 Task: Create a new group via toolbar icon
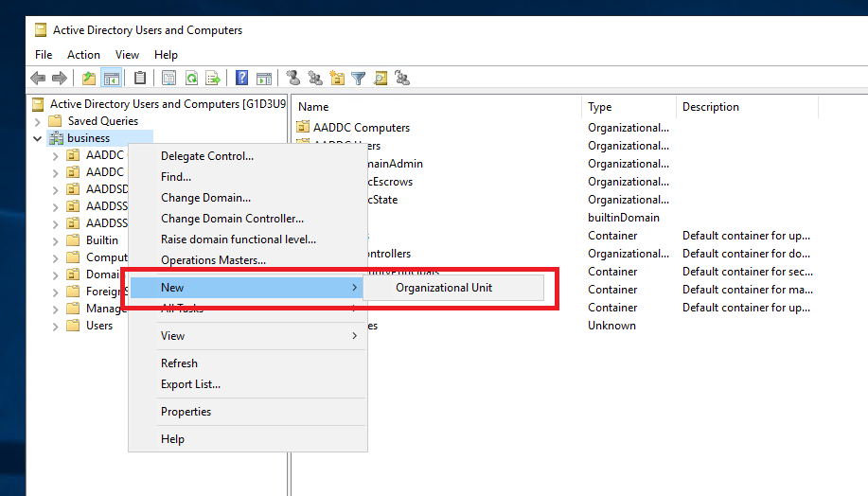[315, 78]
